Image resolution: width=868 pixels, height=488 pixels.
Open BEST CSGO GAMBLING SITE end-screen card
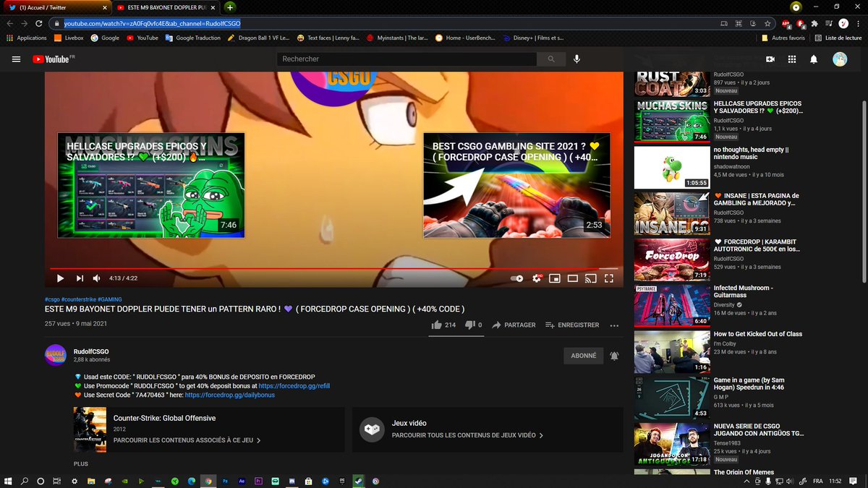pyautogui.click(x=517, y=185)
